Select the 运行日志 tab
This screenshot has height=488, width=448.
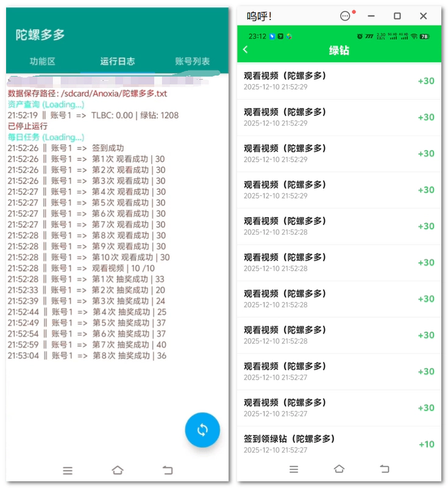118,62
